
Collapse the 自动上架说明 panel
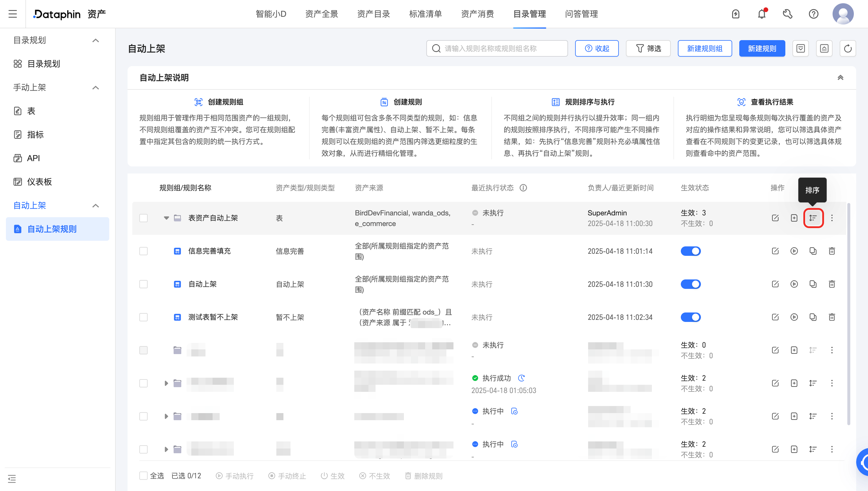coord(840,78)
